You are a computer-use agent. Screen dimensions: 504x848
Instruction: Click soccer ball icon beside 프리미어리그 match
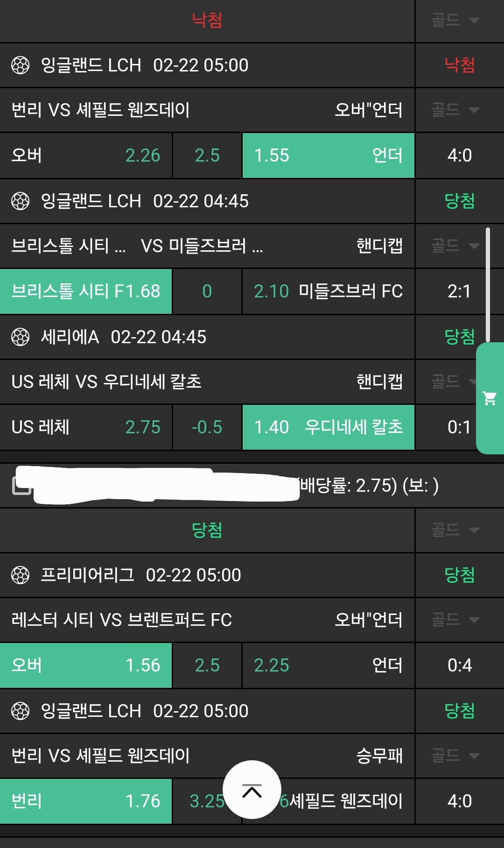tap(20, 575)
